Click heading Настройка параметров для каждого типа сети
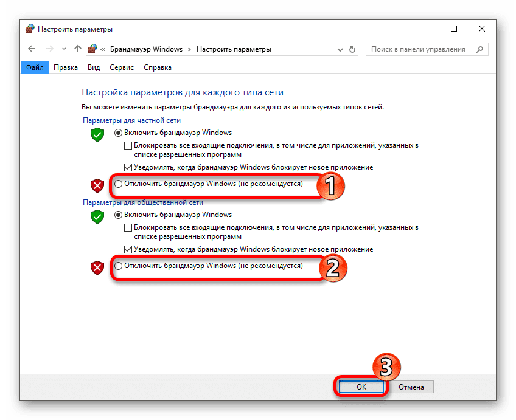This screenshot has height=420, width=516. (183, 92)
